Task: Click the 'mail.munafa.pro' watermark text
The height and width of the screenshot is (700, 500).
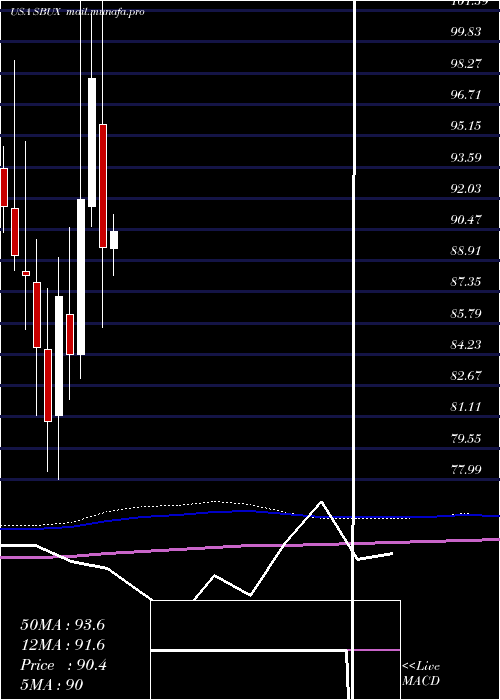Action: coord(106,12)
